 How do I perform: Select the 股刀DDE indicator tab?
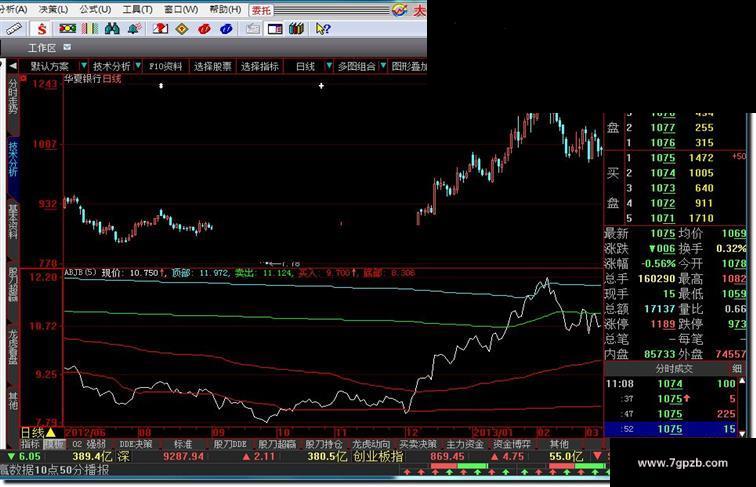(x=230, y=444)
